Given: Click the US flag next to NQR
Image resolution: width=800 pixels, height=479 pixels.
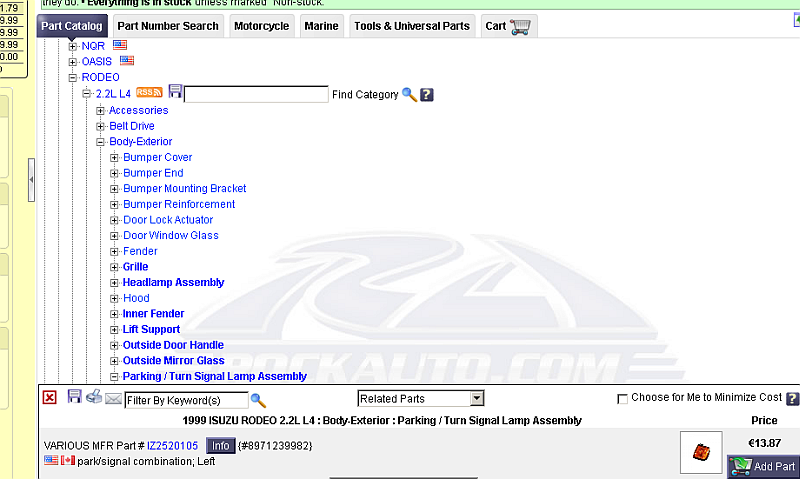Looking at the screenshot, I should [x=120, y=45].
